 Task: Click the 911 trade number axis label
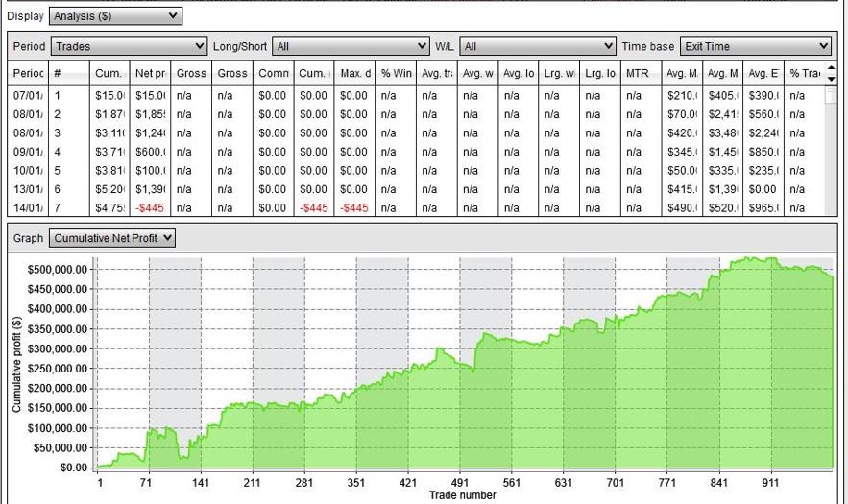[x=770, y=483]
